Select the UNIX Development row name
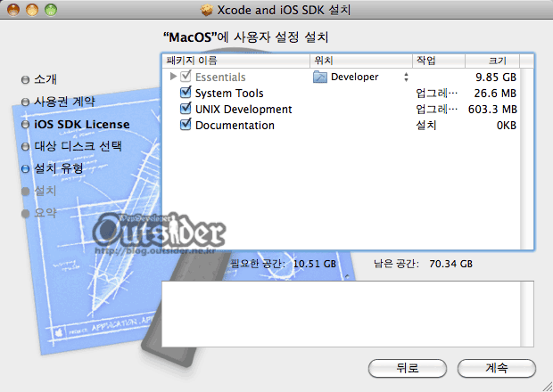 [x=243, y=110]
